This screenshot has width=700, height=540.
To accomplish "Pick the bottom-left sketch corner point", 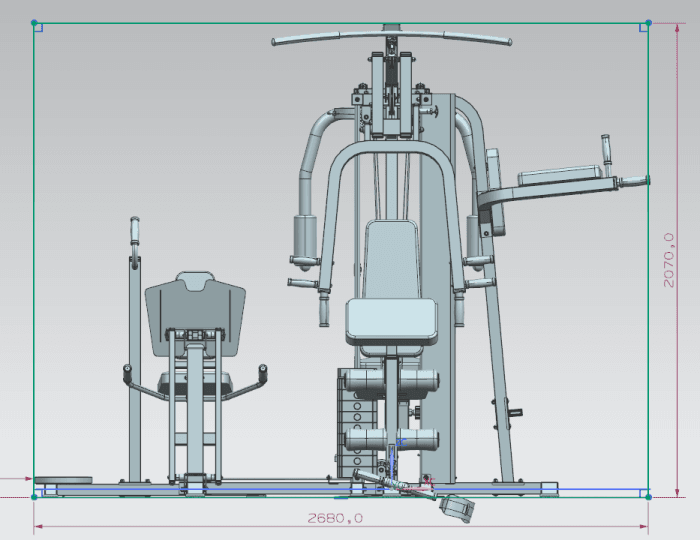I will point(34,497).
